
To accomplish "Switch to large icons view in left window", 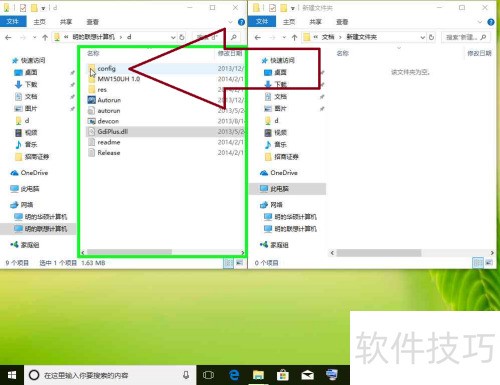I will pyautogui.click(x=239, y=263).
